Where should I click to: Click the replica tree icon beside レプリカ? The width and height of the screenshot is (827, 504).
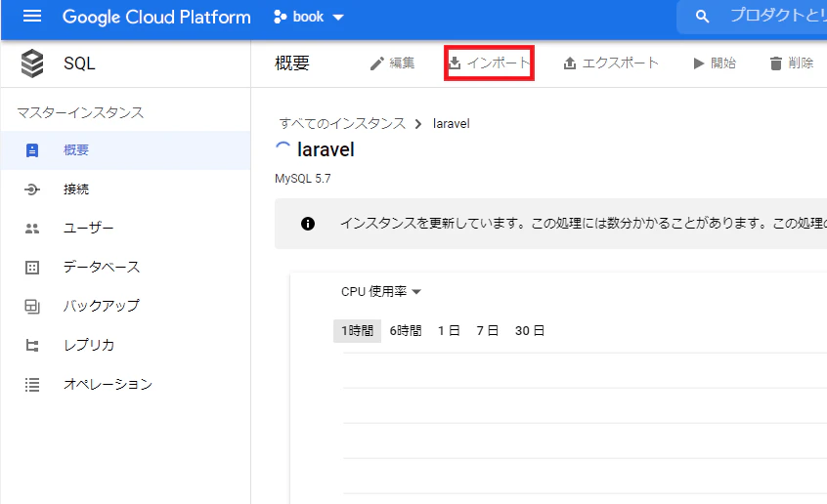pyautogui.click(x=32, y=346)
